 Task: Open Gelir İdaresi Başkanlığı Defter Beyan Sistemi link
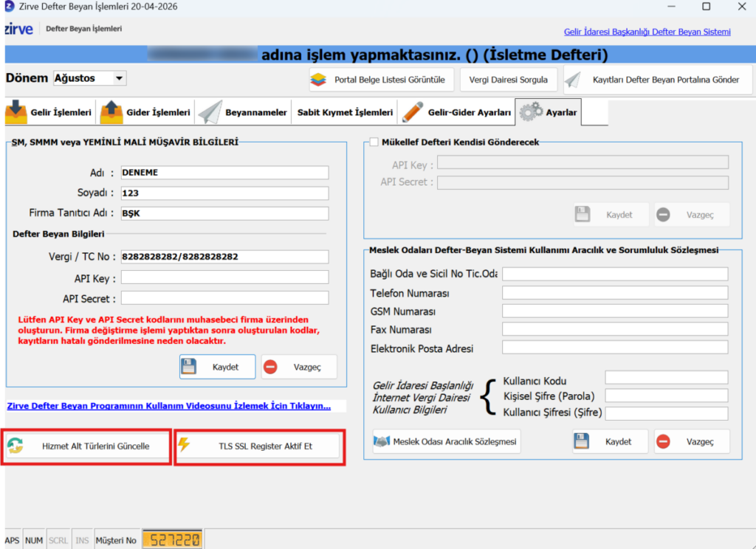[647, 32]
